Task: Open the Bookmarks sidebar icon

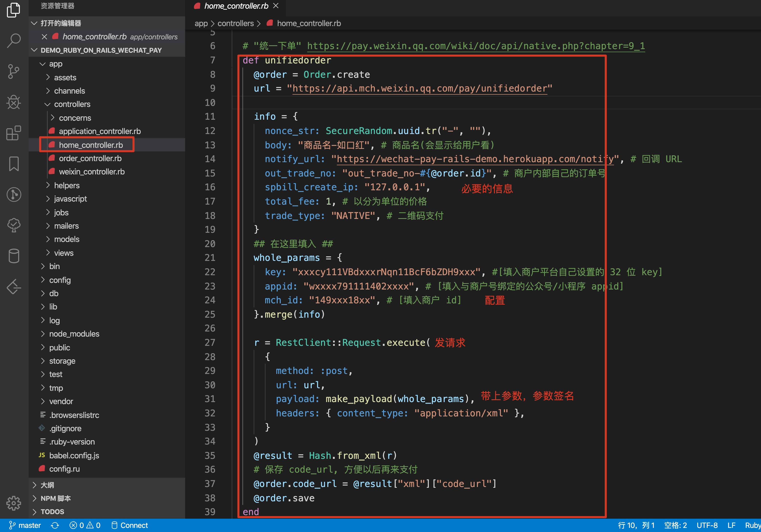Action: [14, 164]
